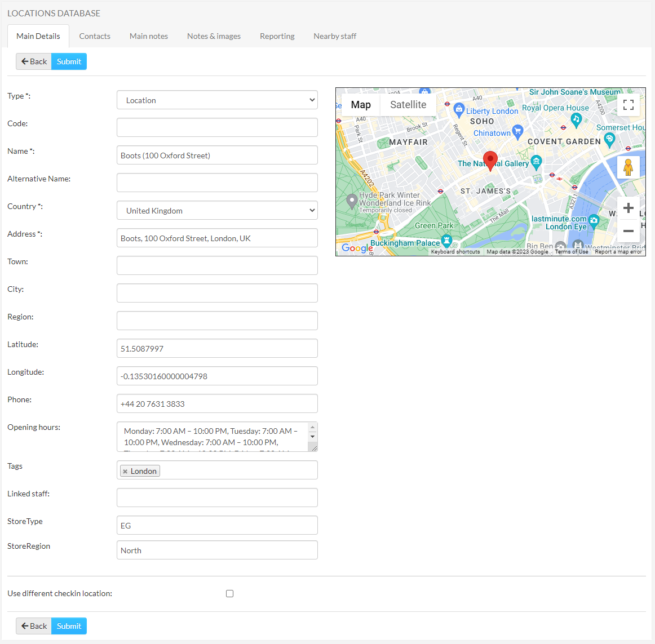Click StoreType field containing EG

(x=217, y=525)
